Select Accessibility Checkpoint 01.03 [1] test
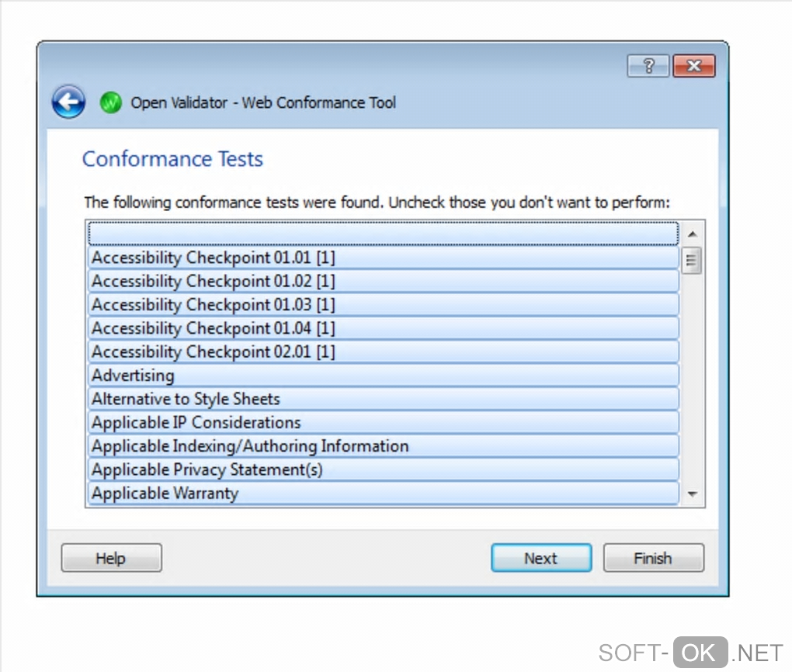 pos(214,305)
